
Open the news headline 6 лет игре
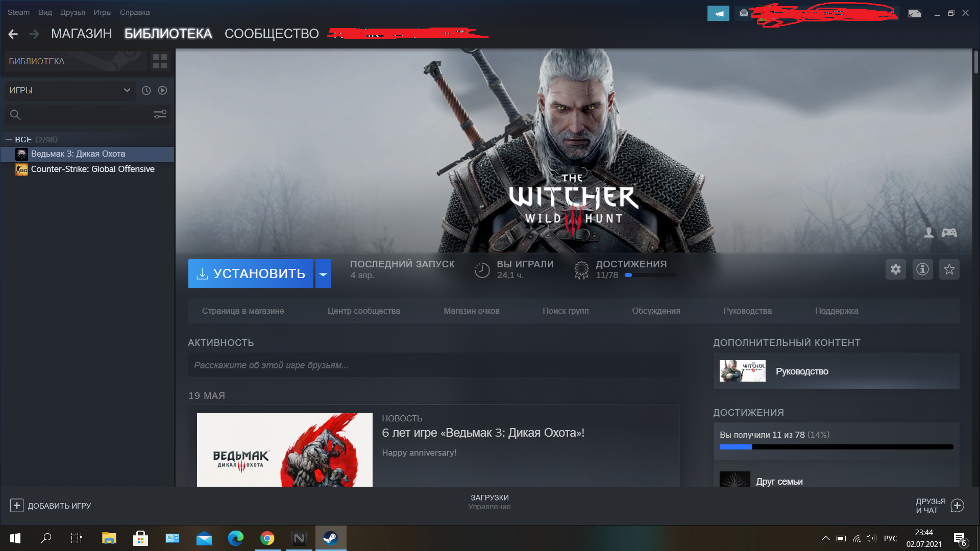tap(483, 433)
